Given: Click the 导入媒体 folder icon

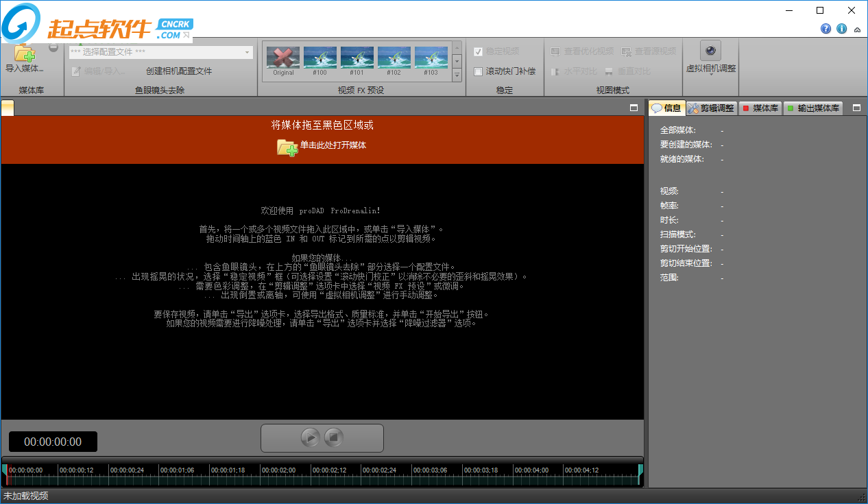Looking at the screenshot, I should (24, 52).
